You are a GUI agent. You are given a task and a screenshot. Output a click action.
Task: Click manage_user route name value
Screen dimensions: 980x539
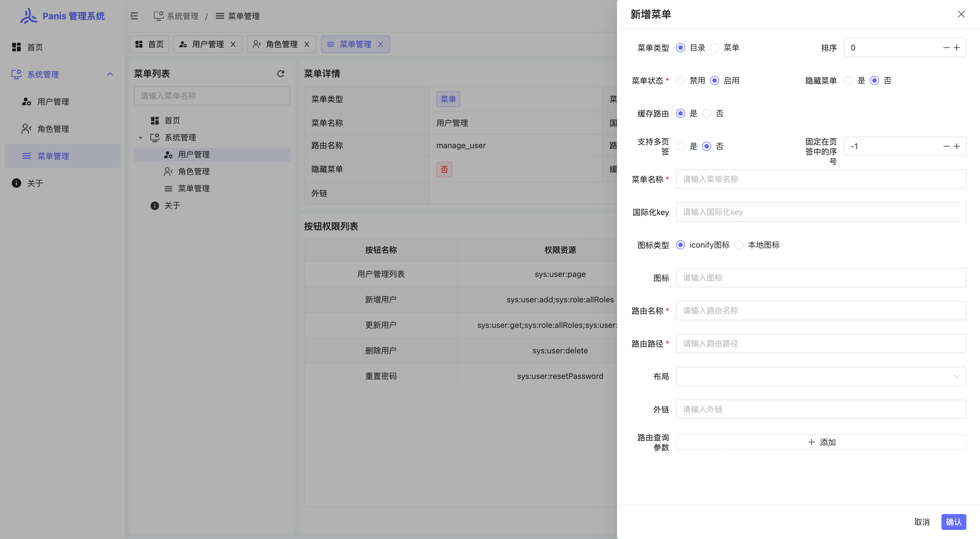(461, 146)
